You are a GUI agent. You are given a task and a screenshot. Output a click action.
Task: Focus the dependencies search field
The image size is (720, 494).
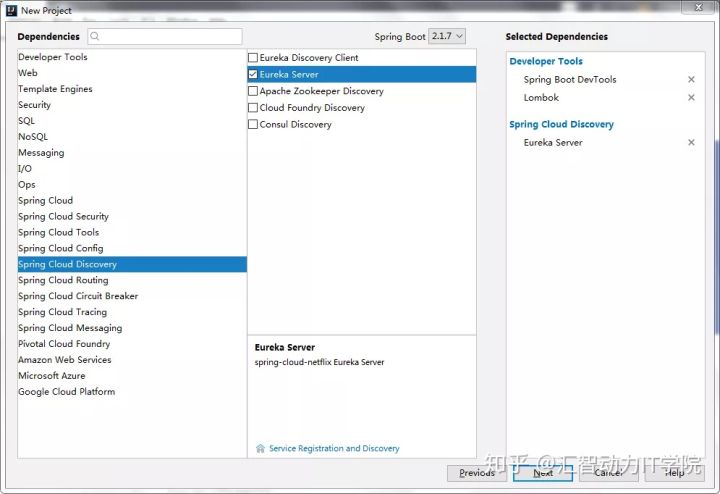(x=170, y=37)
